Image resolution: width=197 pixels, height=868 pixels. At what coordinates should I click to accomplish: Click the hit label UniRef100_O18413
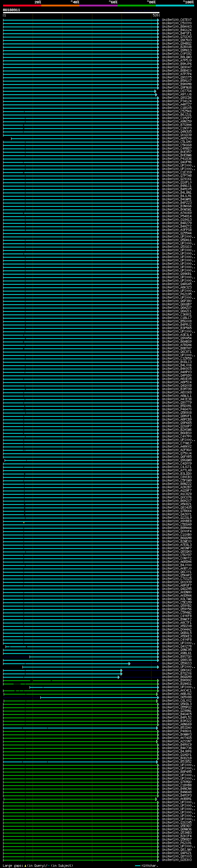tap(176, 220)
